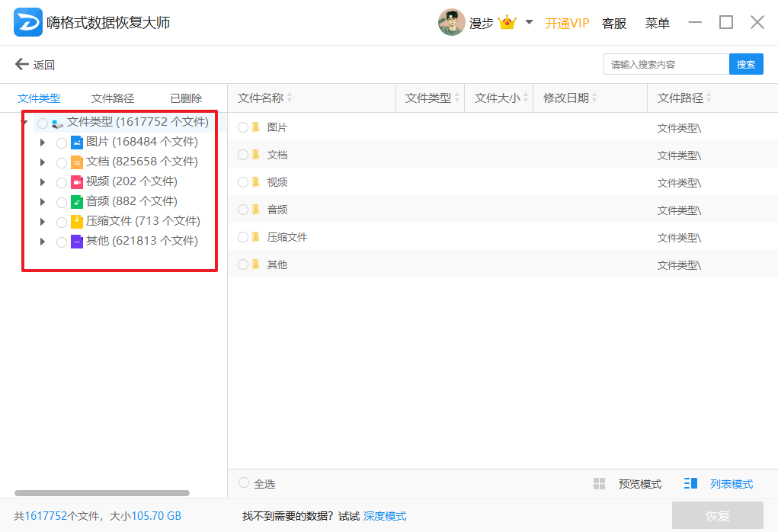Screen dimensions: 778x532
Task: Click folder icon of 压缩文件 row in list
Action: [x=256, y=237]
